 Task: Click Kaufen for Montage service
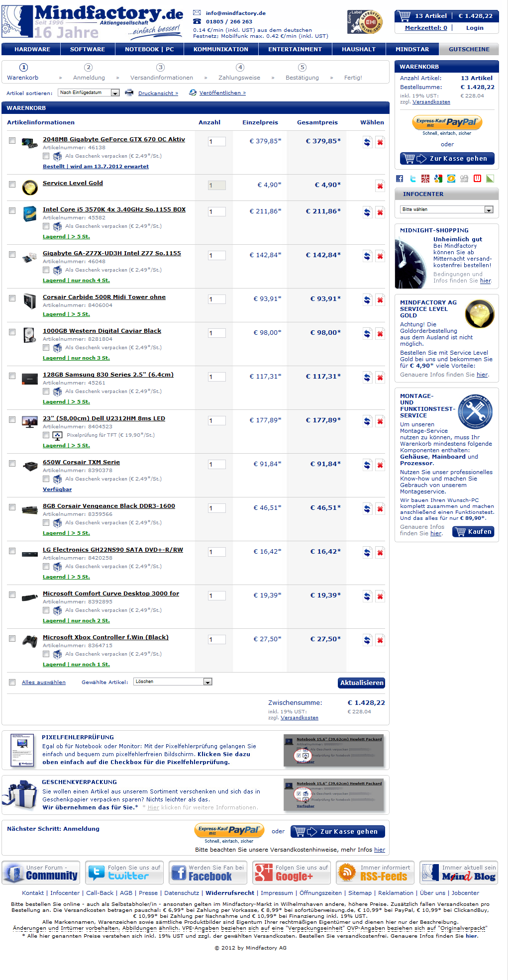pos(473,532)
